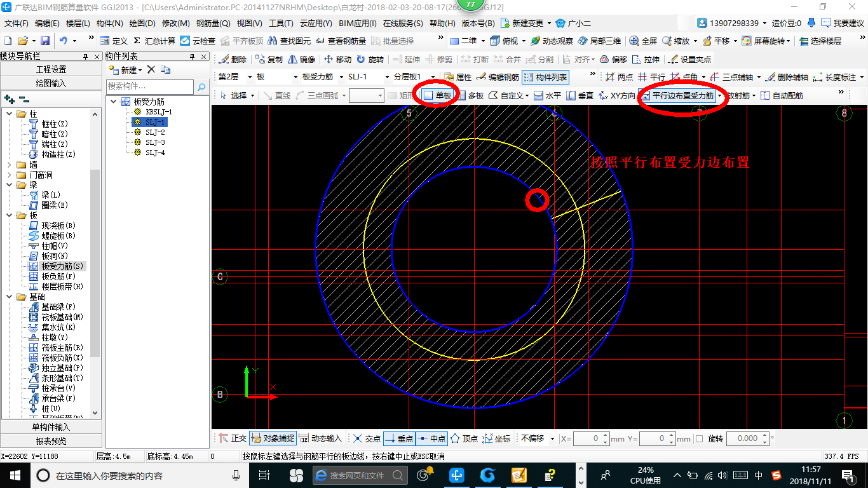The height and width of the screenshot is (488, 868).
Task: Check the 旋转 rotation checkbox
Action: point(700,438)
